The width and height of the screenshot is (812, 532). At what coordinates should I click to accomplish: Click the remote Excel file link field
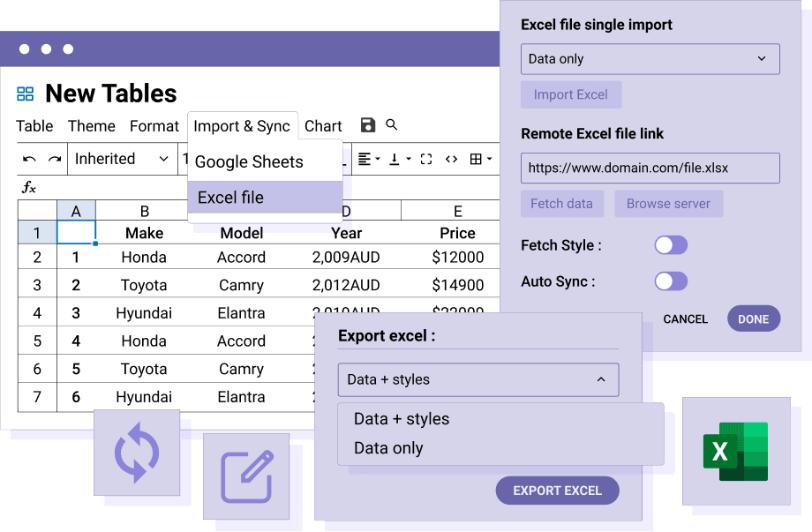coord(650,168)
